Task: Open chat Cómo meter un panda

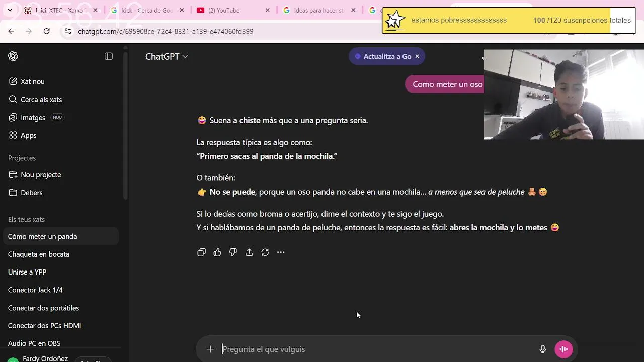Action: point(60,236)
